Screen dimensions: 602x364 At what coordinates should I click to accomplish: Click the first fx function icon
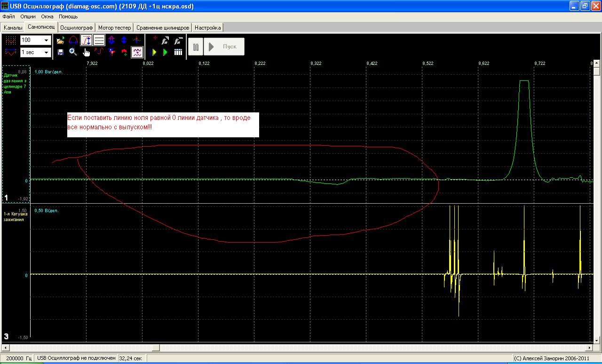(x=166, y=40)
